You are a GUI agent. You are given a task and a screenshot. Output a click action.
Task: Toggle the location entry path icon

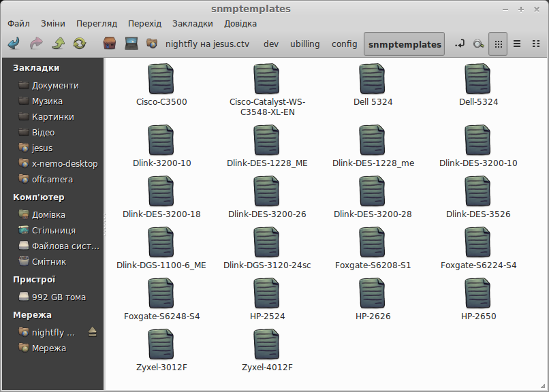click(x=459, y=44)
